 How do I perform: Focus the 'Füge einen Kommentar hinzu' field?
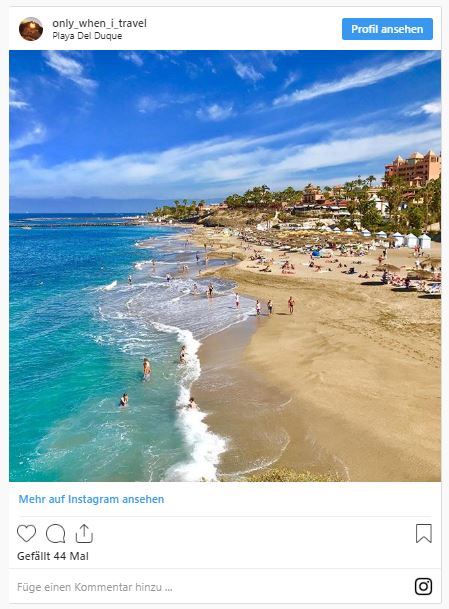click(x=210, y=587)
